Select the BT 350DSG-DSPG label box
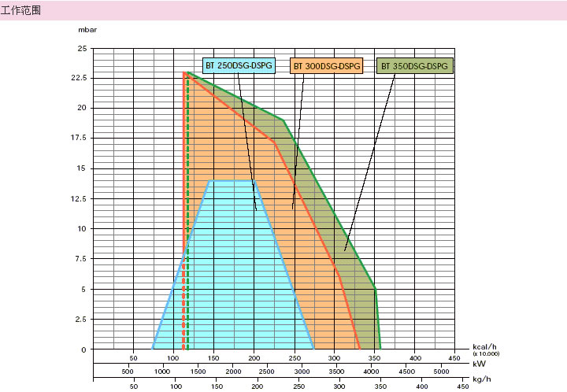 (414, 66)
